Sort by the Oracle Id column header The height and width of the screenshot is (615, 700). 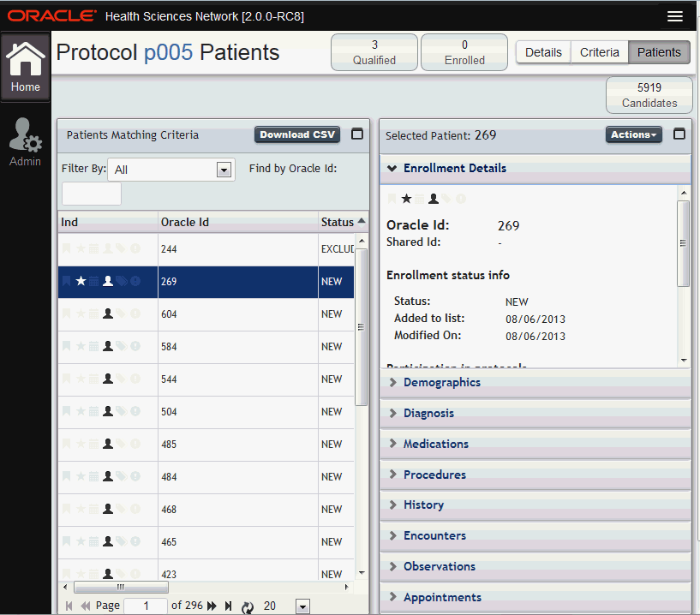click(238, 222)
